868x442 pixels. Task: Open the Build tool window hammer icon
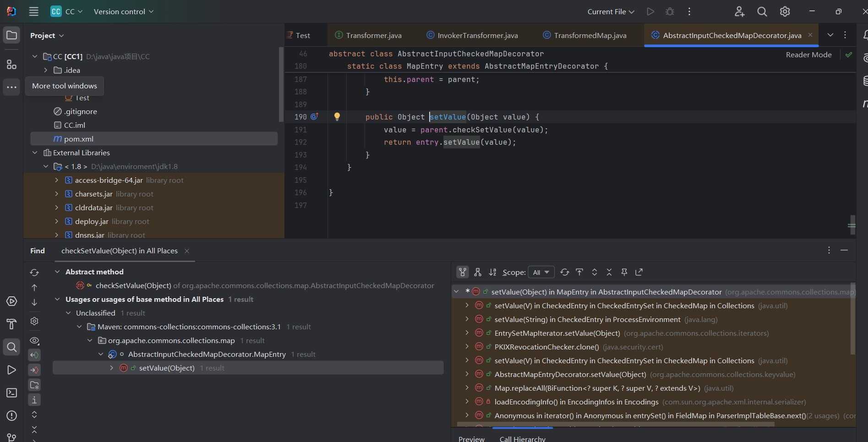coord(11,324)
